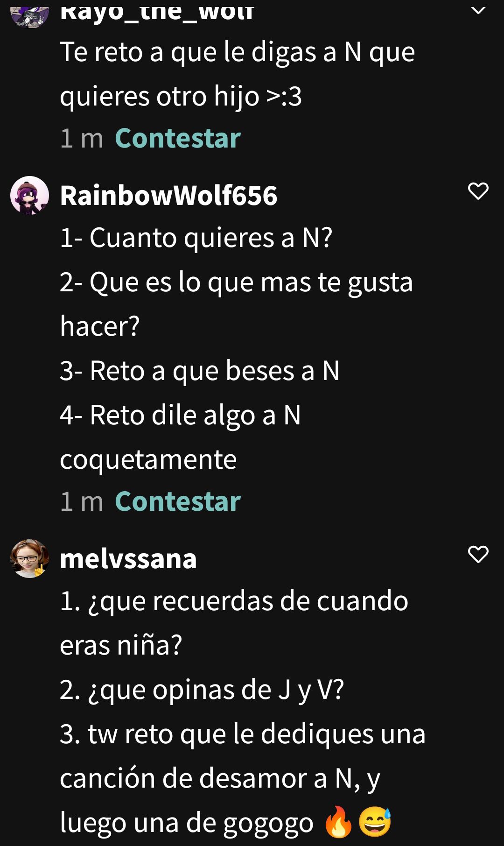Like RainbowWolf656's comment with heart icon
The image size is (504, 846).
(478, 191)
